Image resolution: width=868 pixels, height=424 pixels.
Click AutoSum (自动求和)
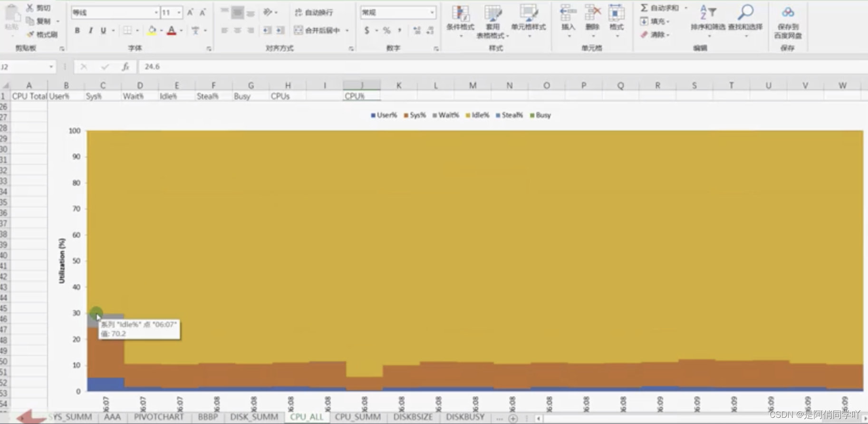click(x=660, y=8)
